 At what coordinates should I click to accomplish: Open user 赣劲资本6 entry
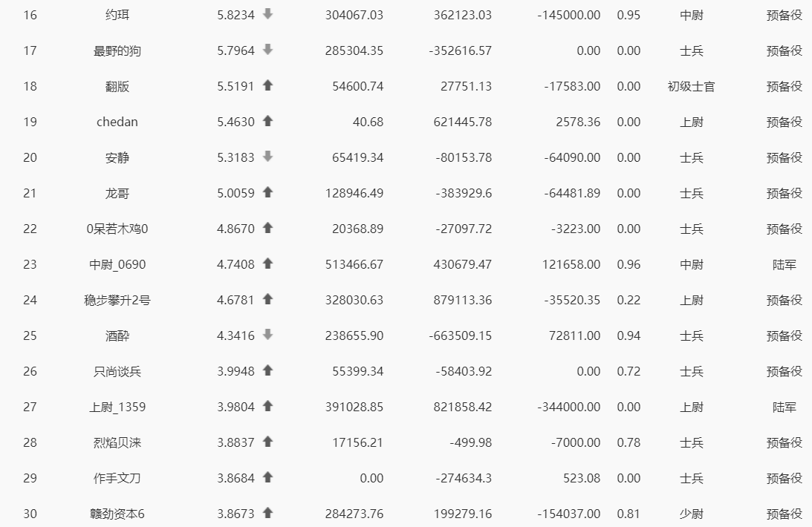click(x=117, y=514)
